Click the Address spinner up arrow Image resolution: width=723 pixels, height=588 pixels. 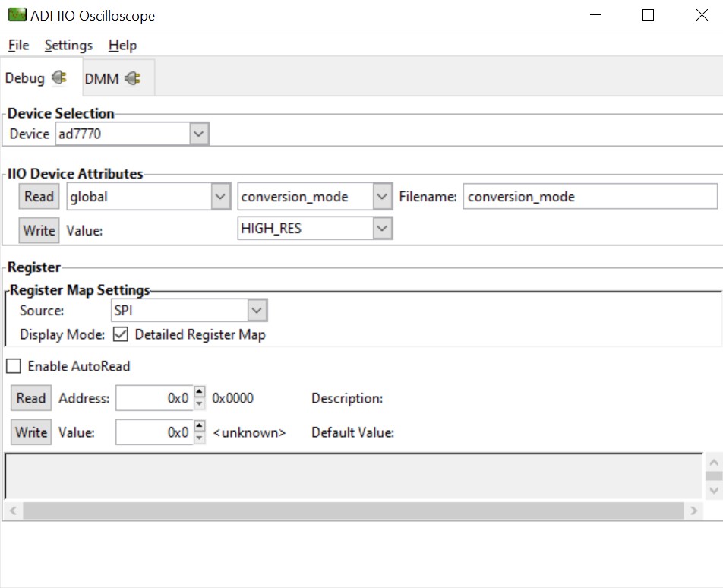(197, 394)
